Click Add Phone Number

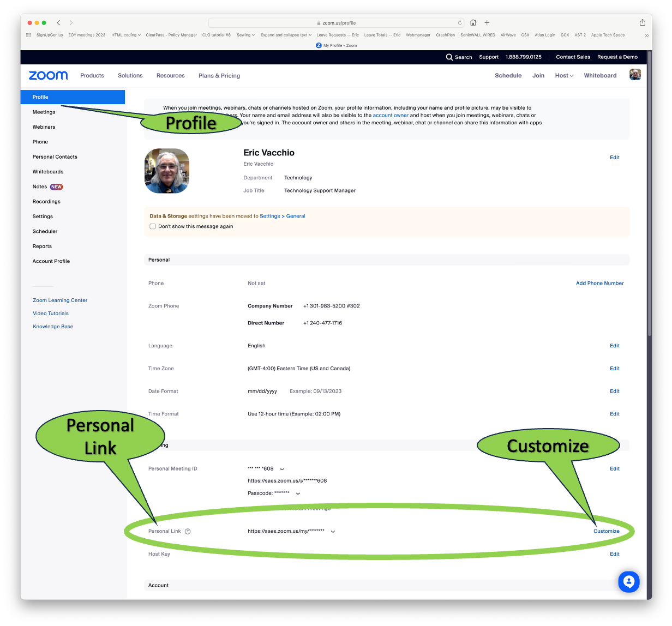click(x=600, y=284)
